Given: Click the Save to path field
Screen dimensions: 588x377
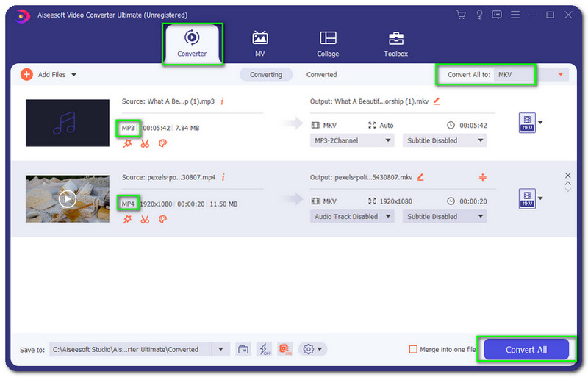Looking at the screenshot, I should tap(130, 349).
